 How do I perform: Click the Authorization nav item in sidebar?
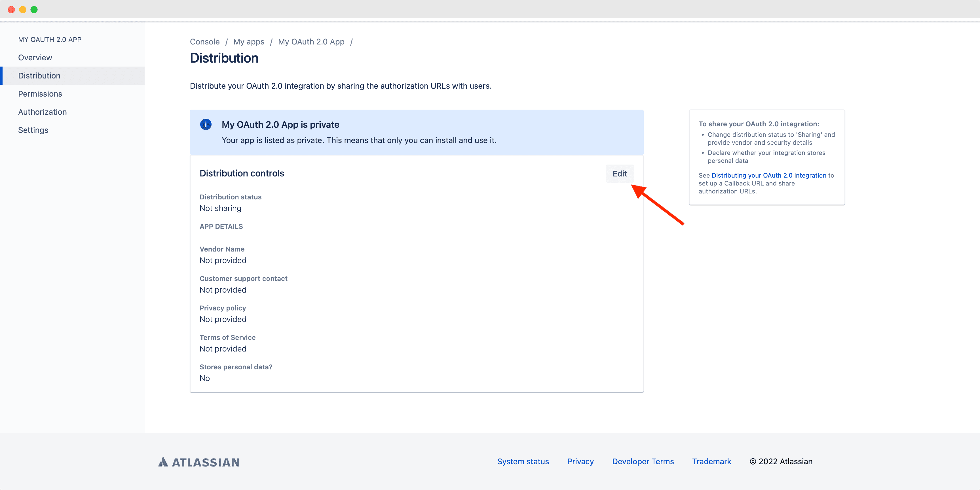(x=43, y=111)
